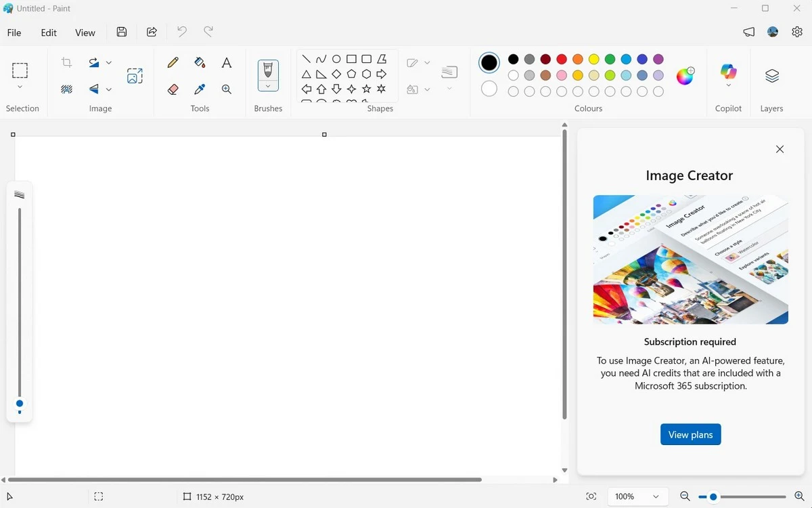Minimize the Paint window
Screen dimensions: 812x508
734,8
